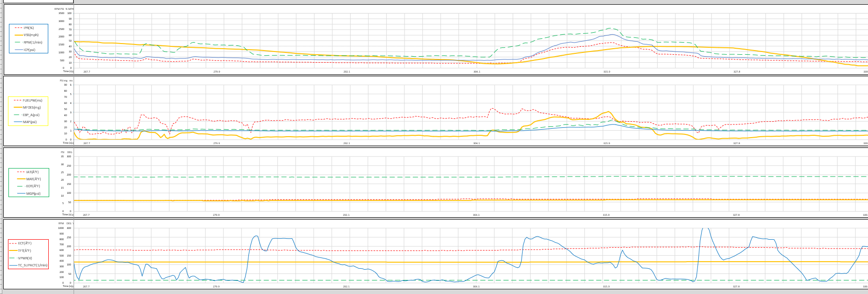
Task: Click the VSS(mph) legend entry
Action: tap(31, 35)
